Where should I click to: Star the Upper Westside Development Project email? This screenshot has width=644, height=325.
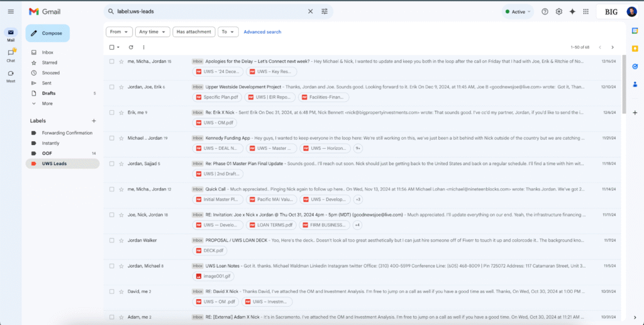click(121, 86)
